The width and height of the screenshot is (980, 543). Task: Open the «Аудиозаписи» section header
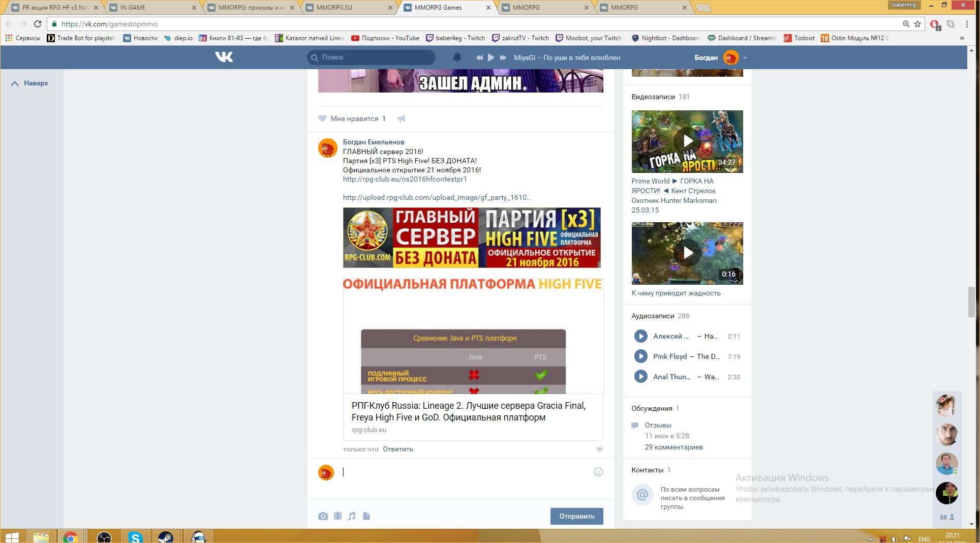tap(653, 316)
